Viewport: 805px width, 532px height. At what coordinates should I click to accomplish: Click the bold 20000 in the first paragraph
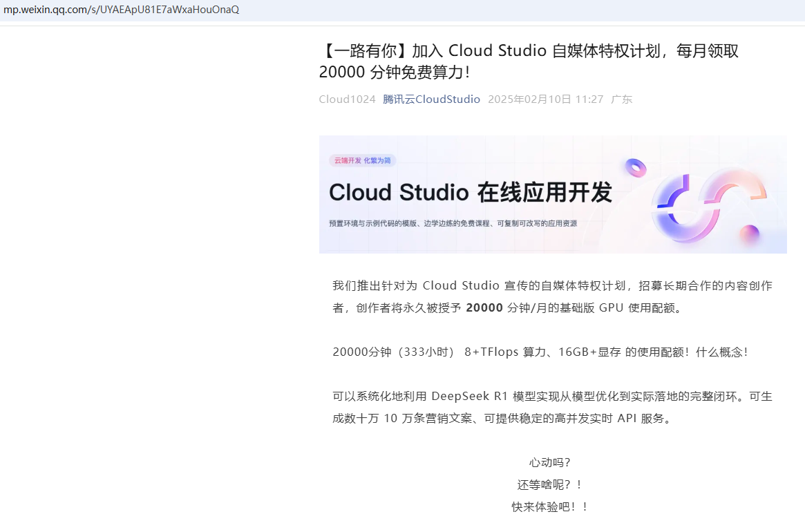coord(484,307)
